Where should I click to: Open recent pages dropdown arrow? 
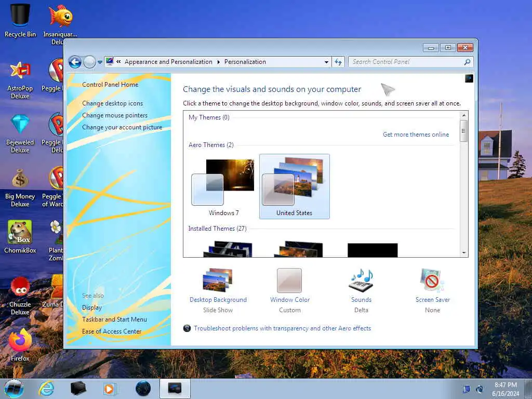coord(100,62)
